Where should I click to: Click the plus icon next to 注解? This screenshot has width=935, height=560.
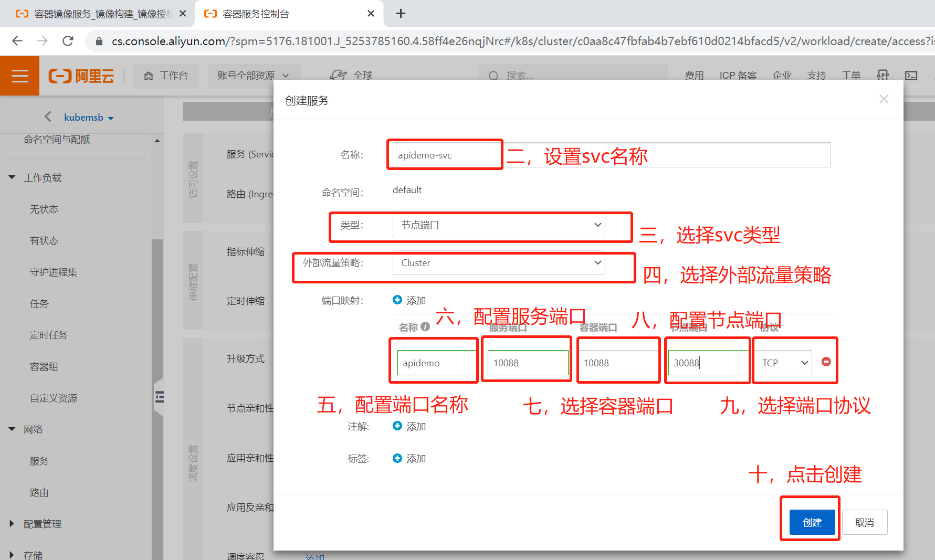point(397,426)
